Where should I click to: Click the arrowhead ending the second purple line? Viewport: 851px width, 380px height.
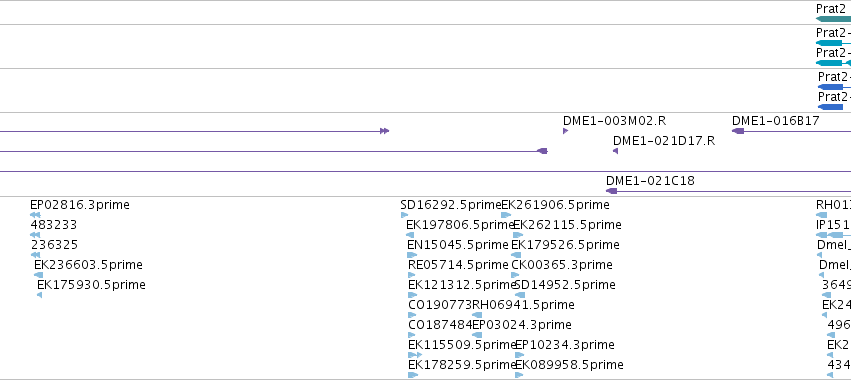[x=542, y=151]
